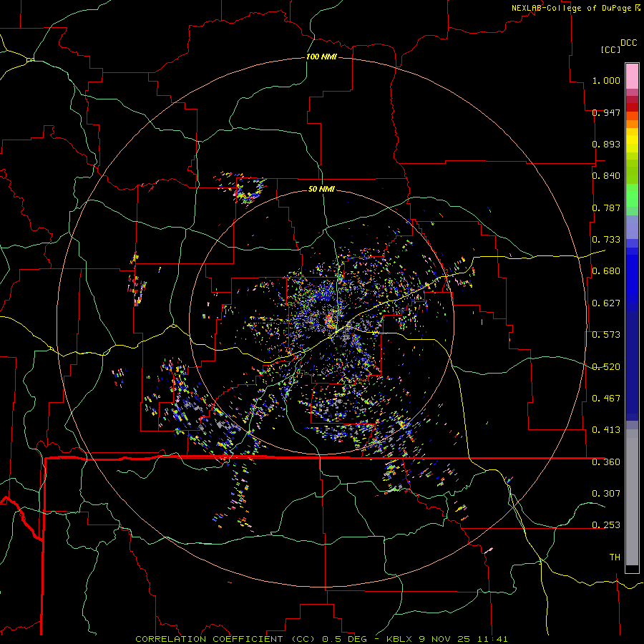This screenshot has width=644, height=644.
Task: Click the 0.840 scale value
Action: (x=606, y=176)
